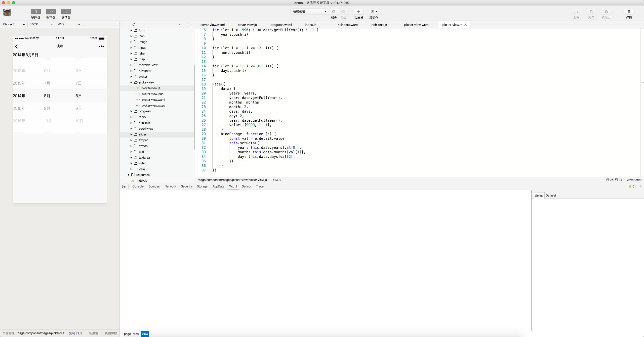Click the add new file plus icon
Screen dimensions: 644x337
(x=125, y=25)
